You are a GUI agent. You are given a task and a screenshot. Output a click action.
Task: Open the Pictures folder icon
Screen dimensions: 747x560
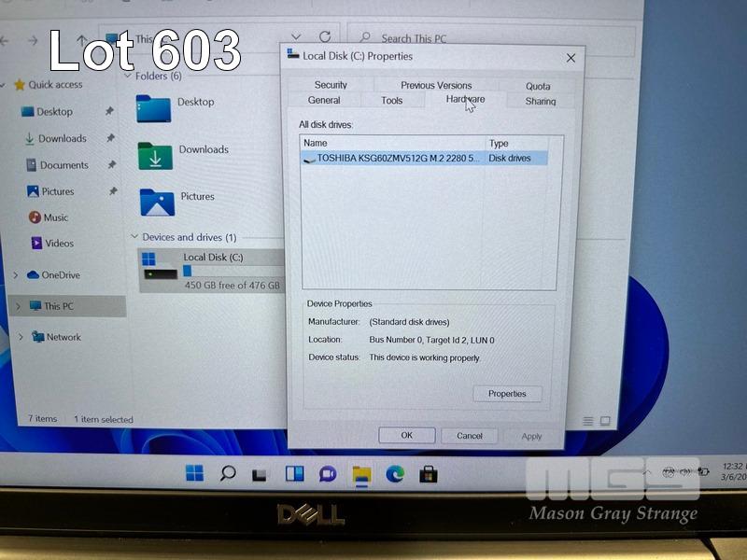coord(157,202)
